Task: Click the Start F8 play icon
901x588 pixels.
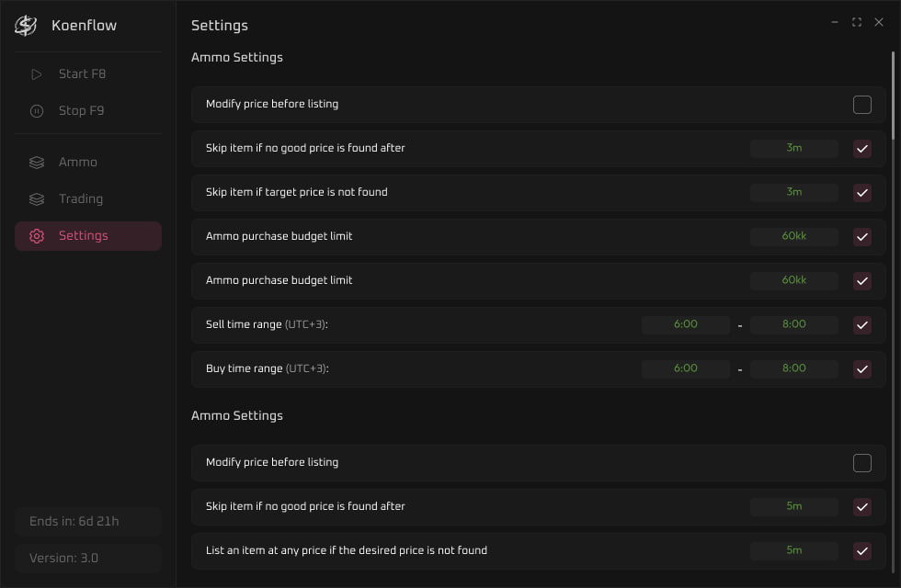Action: coord(36,74)
